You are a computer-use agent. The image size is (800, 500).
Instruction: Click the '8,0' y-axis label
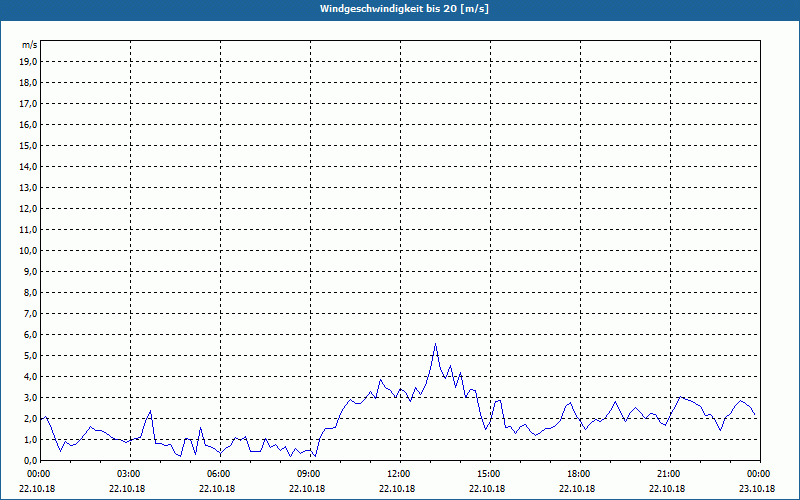(30, 292)
